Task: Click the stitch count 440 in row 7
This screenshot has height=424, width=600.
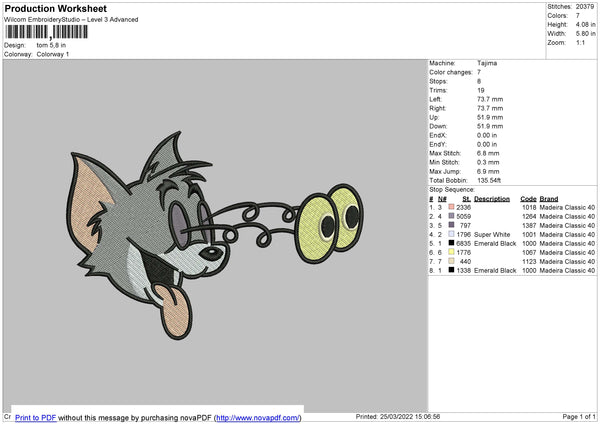Action: [x=465, y=261]
